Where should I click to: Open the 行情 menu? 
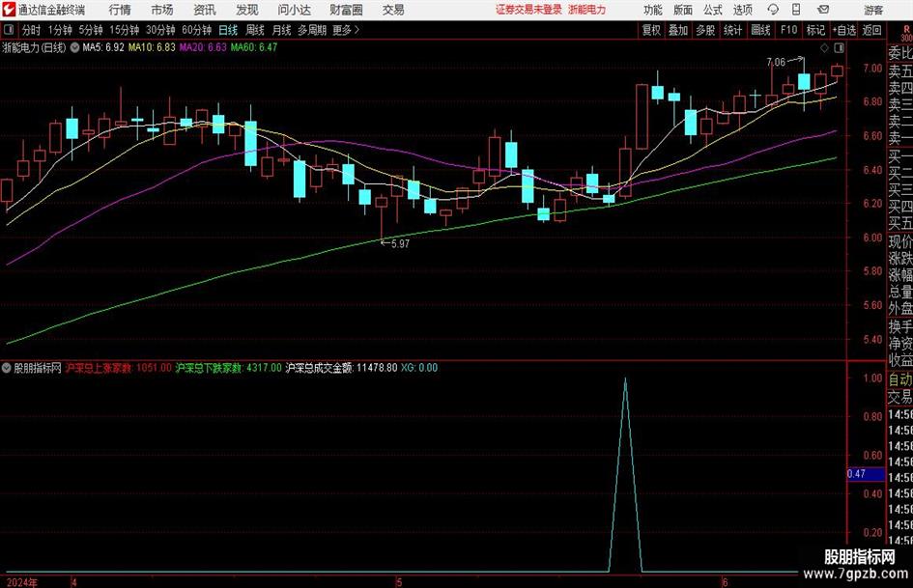[x=120, y=10]
